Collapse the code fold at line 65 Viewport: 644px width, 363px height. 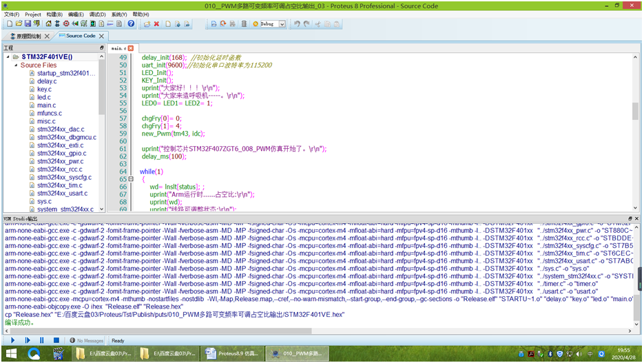click(x=131, y=179)
